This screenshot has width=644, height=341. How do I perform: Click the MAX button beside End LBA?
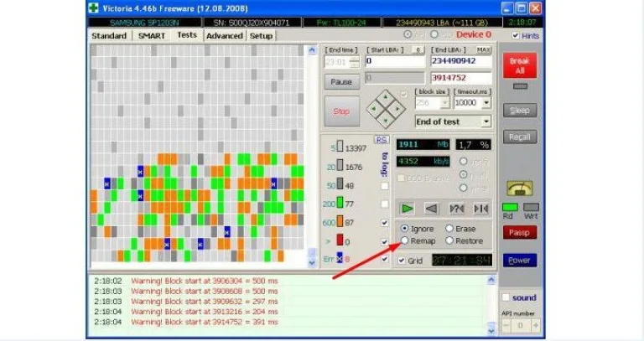(483, 49)
